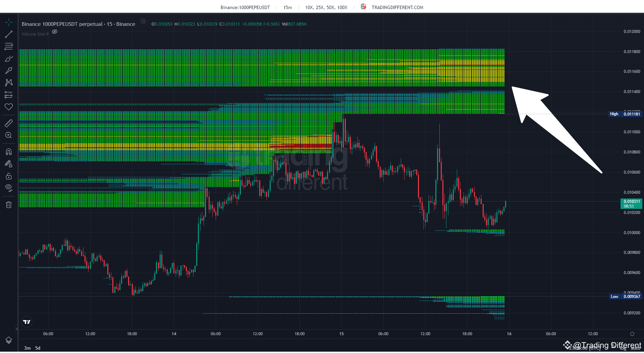Click the TradingView logo on the chart
This screenshot has height=353, width=644.
click(26, 321)
